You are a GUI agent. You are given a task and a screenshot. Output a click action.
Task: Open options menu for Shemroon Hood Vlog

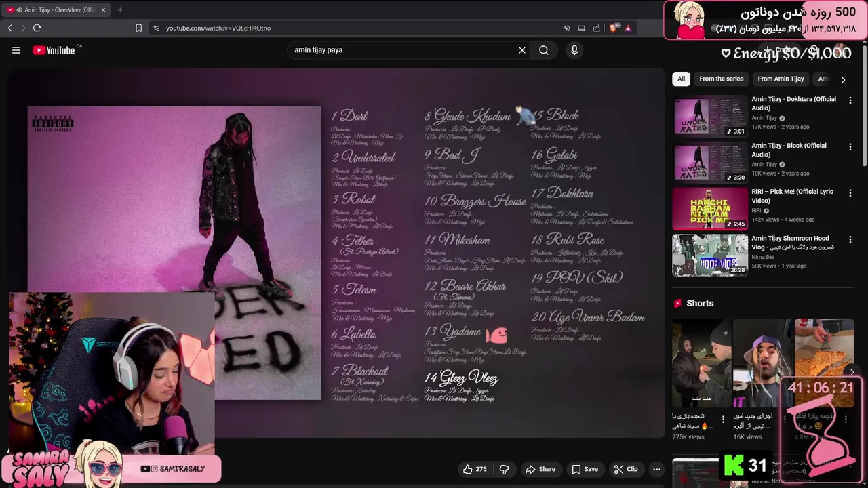pyautogui.click(x=850, y=239)
